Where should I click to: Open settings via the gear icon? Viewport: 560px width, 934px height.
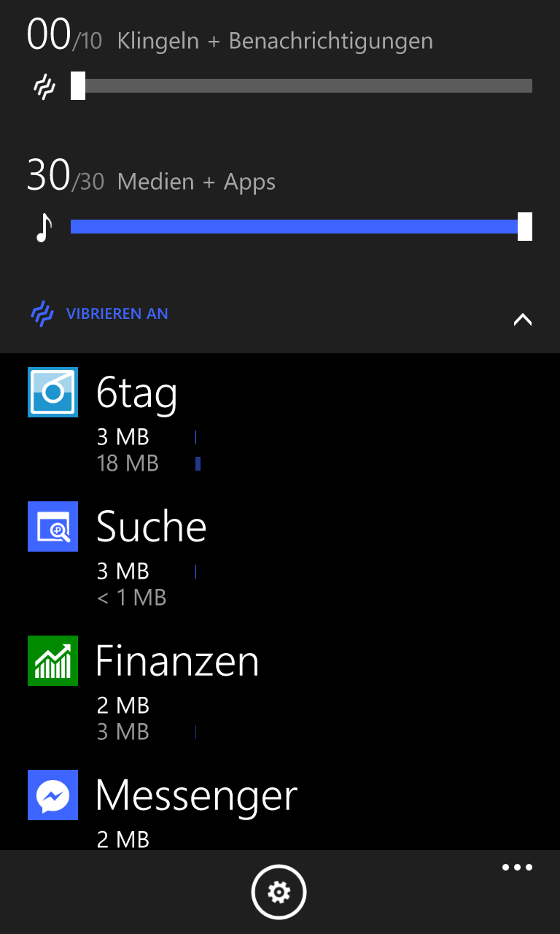click(279, 892)
